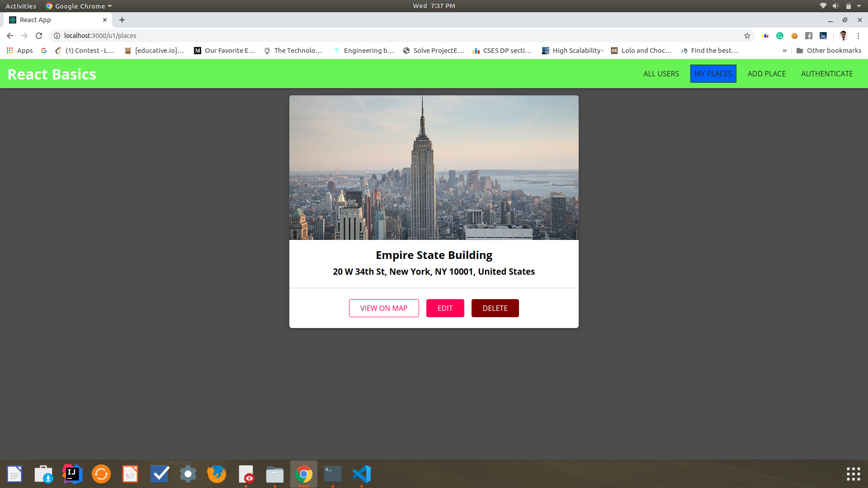The width and height of the screenshot is (868, 488).
Task: Open system status menu arrow
Action: click(859, 6)
